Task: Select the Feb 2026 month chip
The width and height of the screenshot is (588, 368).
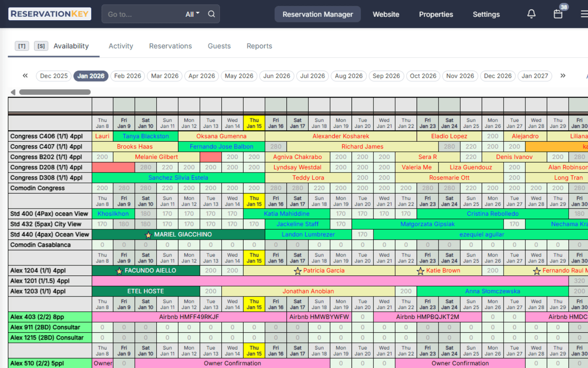Action: tap(127, 76)
